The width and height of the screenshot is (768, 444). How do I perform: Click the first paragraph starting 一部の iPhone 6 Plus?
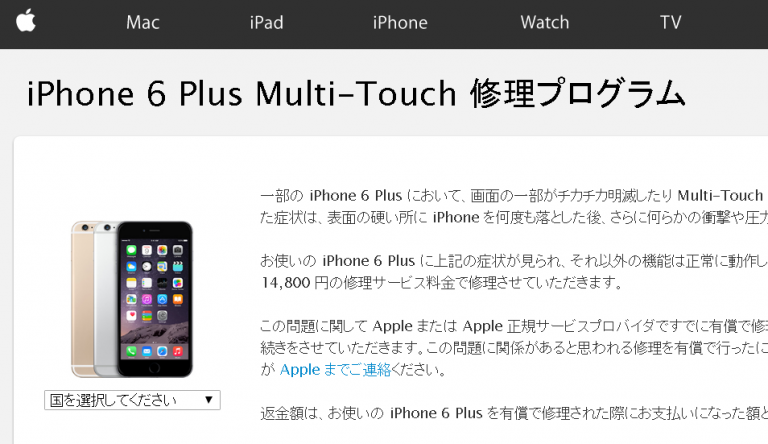[x=514, y=206]
